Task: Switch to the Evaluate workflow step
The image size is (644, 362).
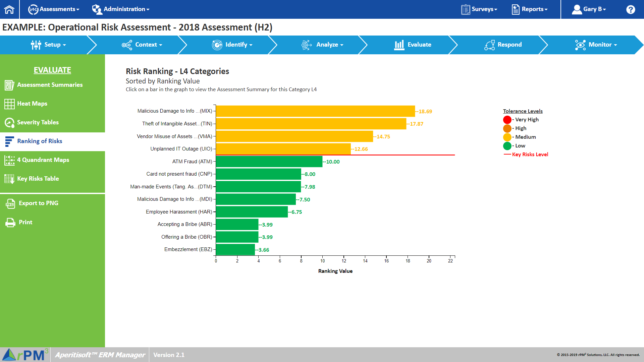Action: 413,45
